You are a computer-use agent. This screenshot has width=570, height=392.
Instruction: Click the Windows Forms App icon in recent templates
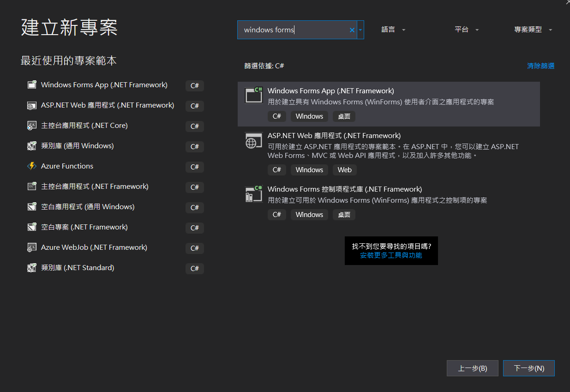(x=32, y=85)
